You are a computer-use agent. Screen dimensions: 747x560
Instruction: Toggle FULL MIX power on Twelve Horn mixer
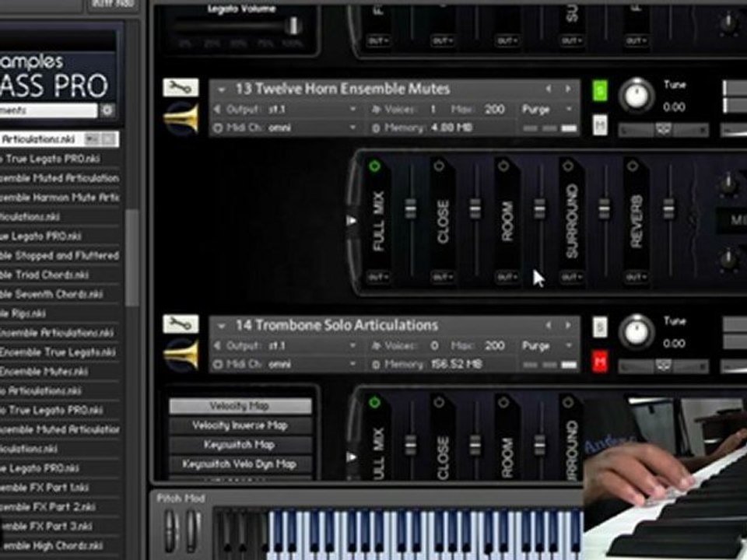(x=374, y=166)
